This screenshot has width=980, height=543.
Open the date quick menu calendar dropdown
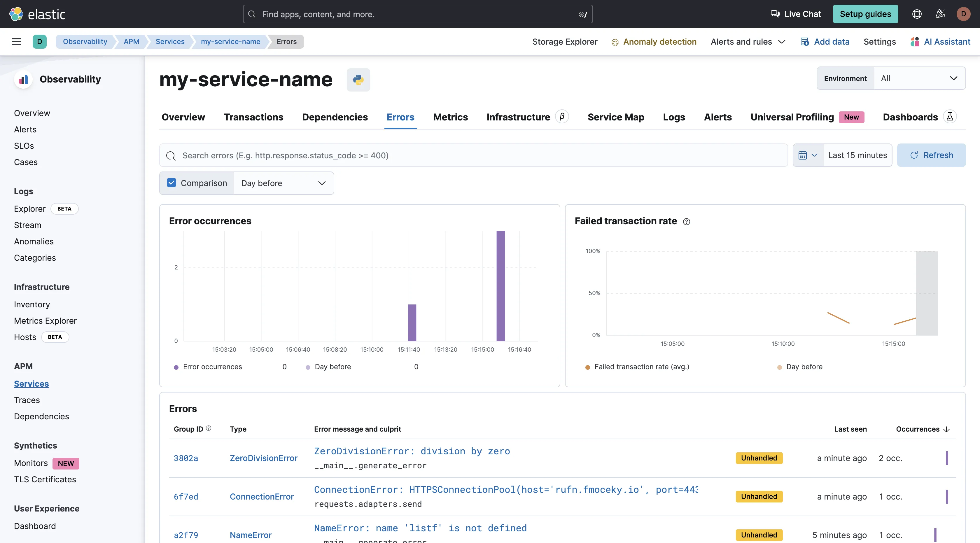(x=808, y=155)
